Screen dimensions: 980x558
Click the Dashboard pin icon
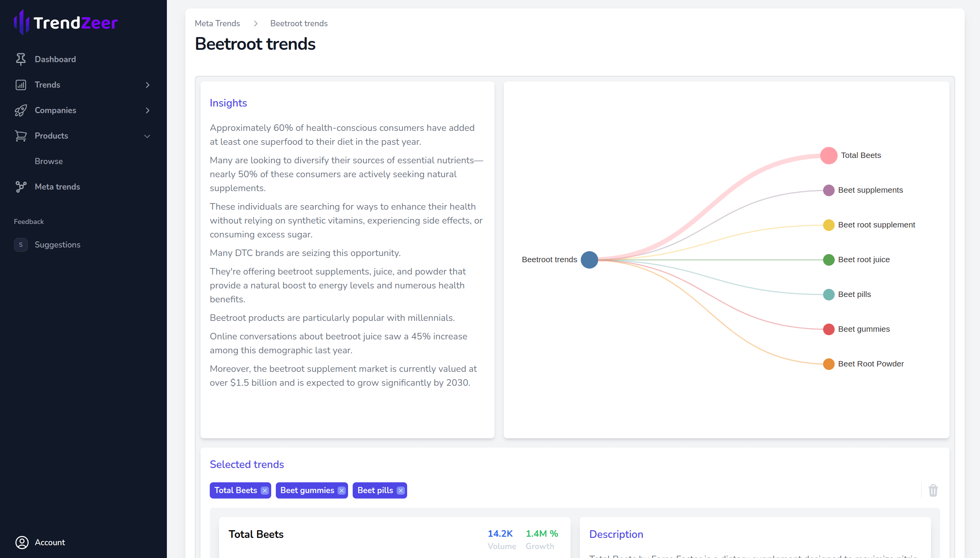point(21,59)
